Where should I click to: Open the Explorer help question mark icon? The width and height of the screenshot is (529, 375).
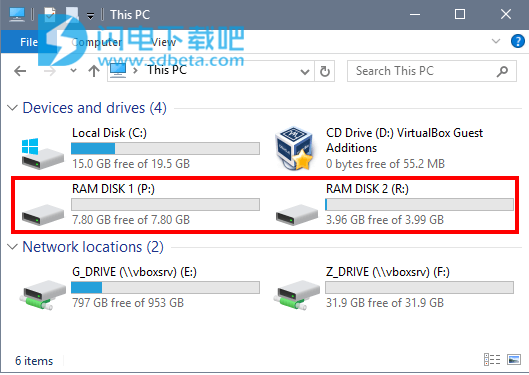pos(518,41)
